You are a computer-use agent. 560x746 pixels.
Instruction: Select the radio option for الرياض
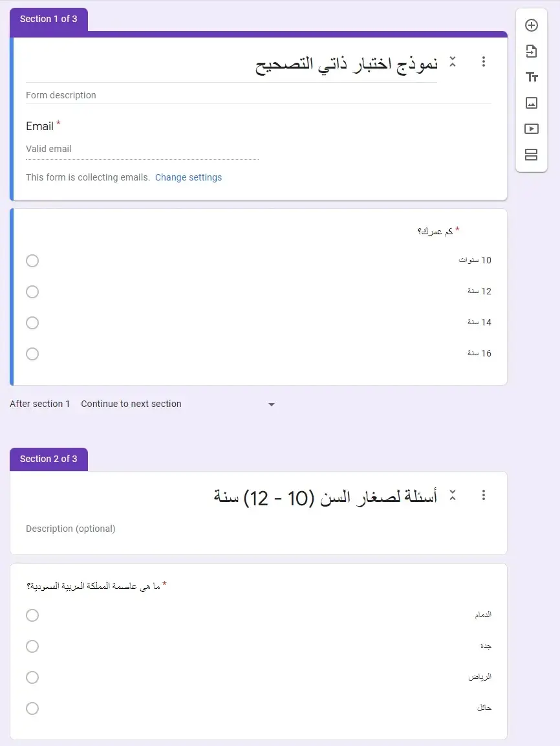[32, 677]
